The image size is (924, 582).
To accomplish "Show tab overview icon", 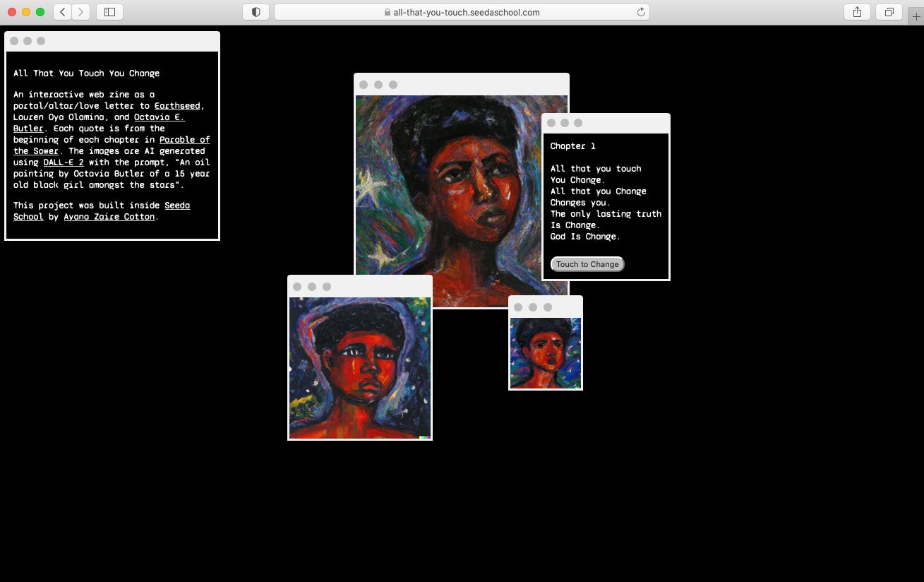I will point(889,12).
